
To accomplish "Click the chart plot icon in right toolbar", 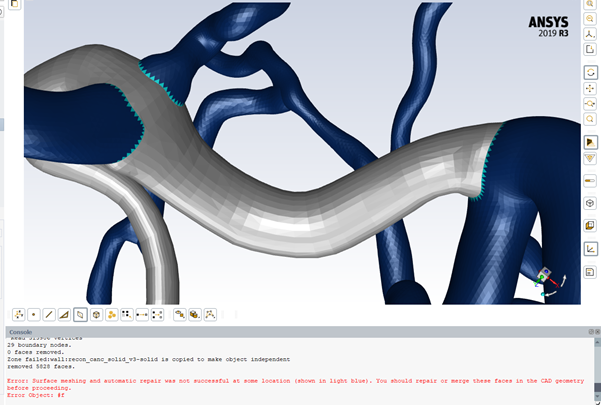I will coord(590,249).
